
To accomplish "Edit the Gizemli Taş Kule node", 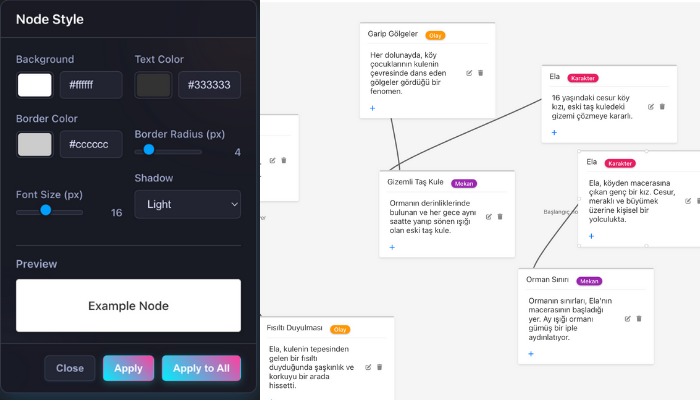I will [x=488, y=217].
